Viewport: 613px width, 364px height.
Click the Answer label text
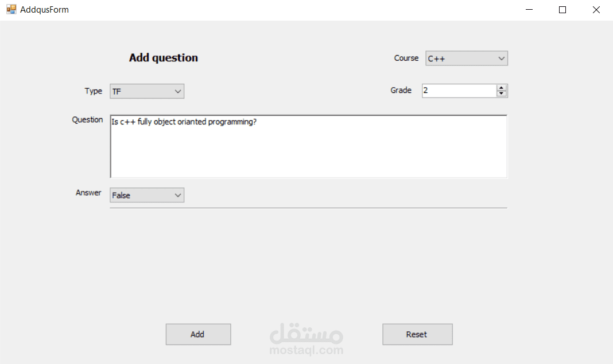coord(88,193)
